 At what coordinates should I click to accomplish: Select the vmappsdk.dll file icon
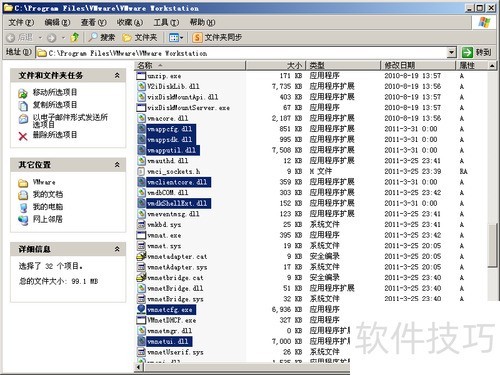coord(141,140)
